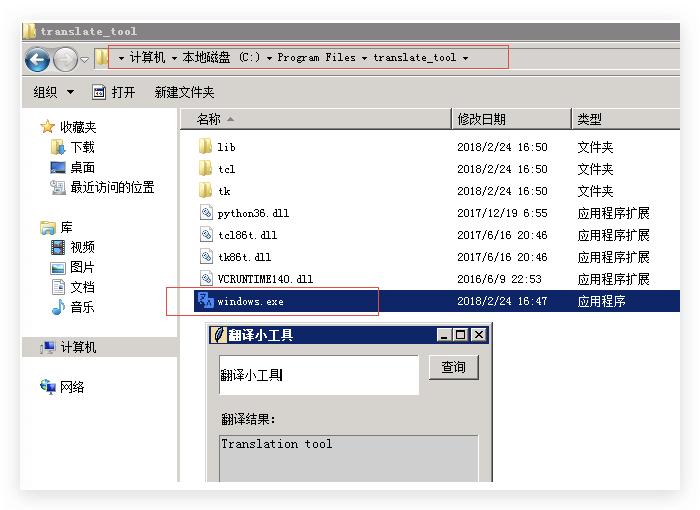Expand the arrow after 本地磁盘 (C:)

(x=269, y=58)
